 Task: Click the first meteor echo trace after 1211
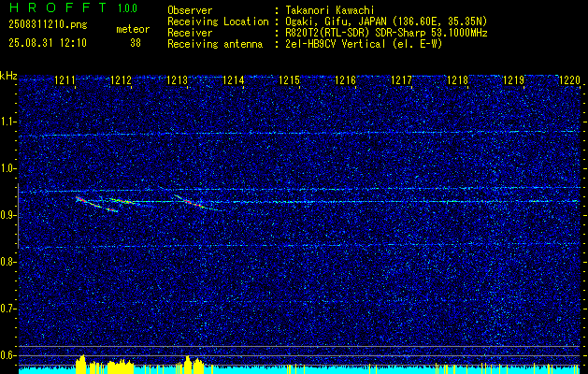coord(96,205)
